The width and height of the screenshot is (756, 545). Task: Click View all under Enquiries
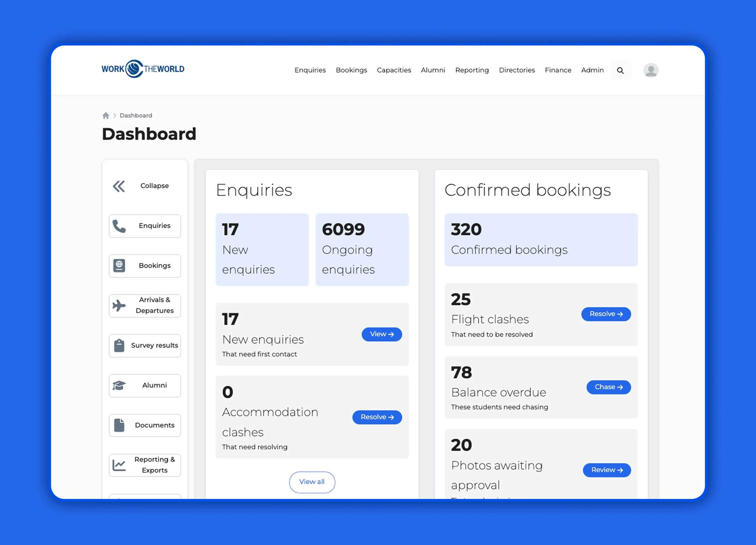click(x=312, y=482)
